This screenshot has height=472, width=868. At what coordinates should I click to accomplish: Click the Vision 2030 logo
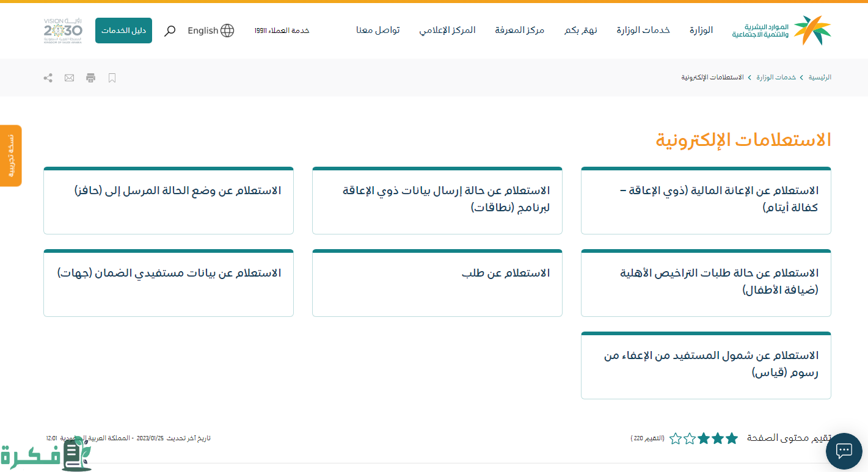click(63, 31)
